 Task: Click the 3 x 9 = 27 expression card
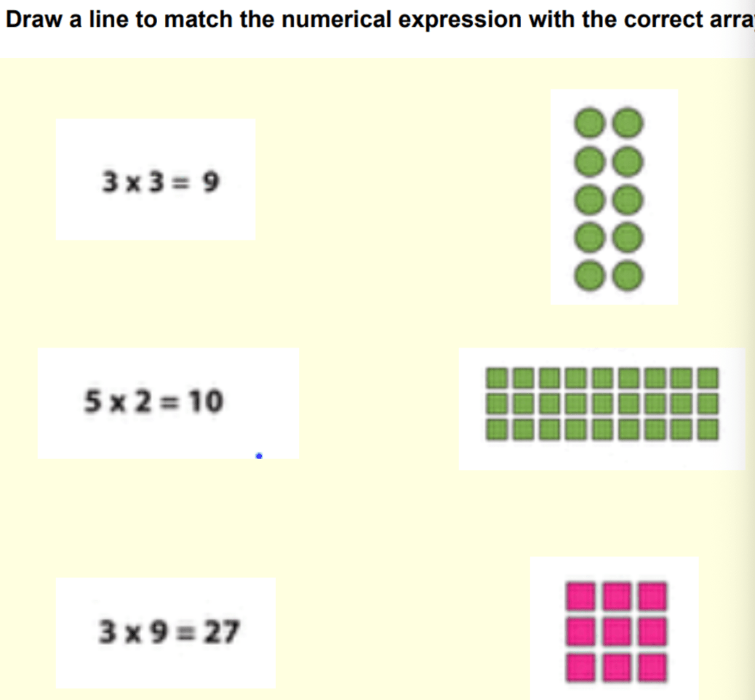pyautogui.click(x=166, y=632)
